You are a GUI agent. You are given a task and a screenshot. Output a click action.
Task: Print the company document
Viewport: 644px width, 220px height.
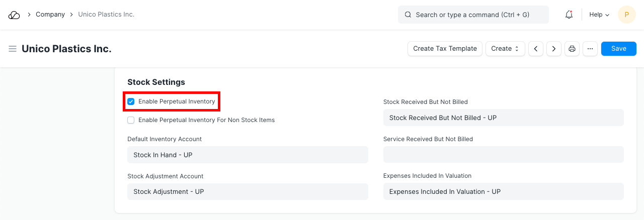[572, 49]
